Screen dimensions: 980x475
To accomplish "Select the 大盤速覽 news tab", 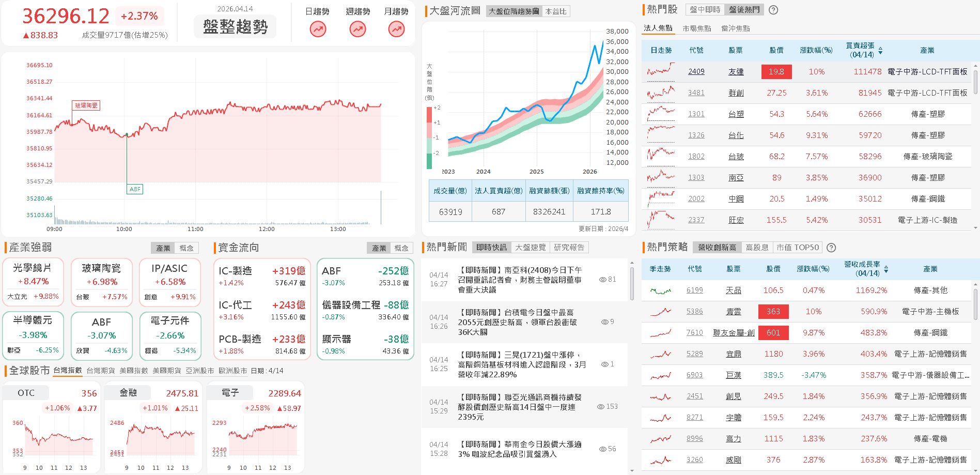I will [x=530, y=248].
